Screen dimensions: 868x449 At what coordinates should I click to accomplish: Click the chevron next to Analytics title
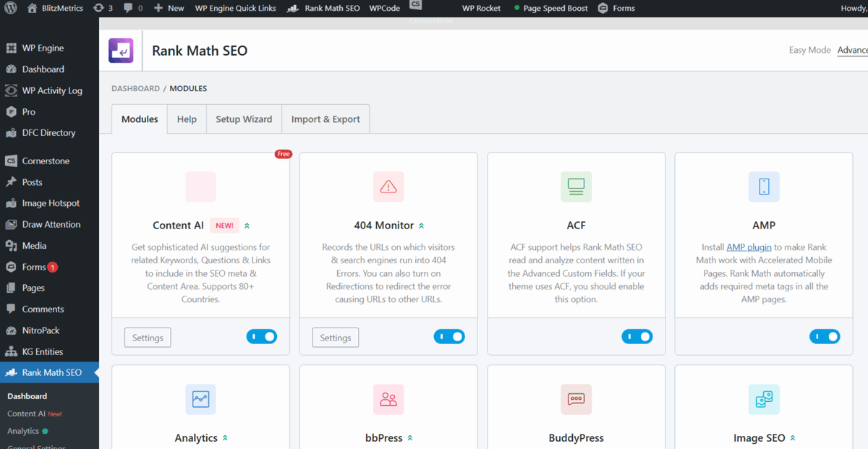(x=225, y=438)
